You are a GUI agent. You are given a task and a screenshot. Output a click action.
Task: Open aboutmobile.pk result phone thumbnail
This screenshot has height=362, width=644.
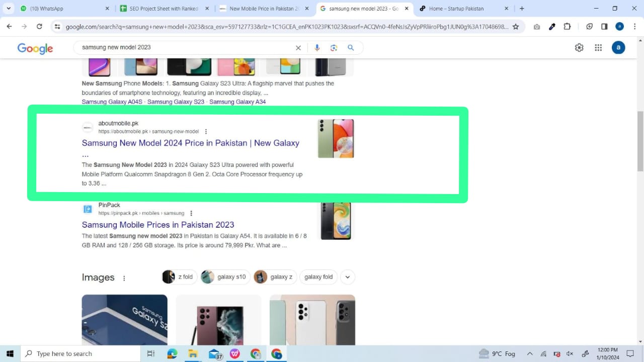[x=336, y=138]
